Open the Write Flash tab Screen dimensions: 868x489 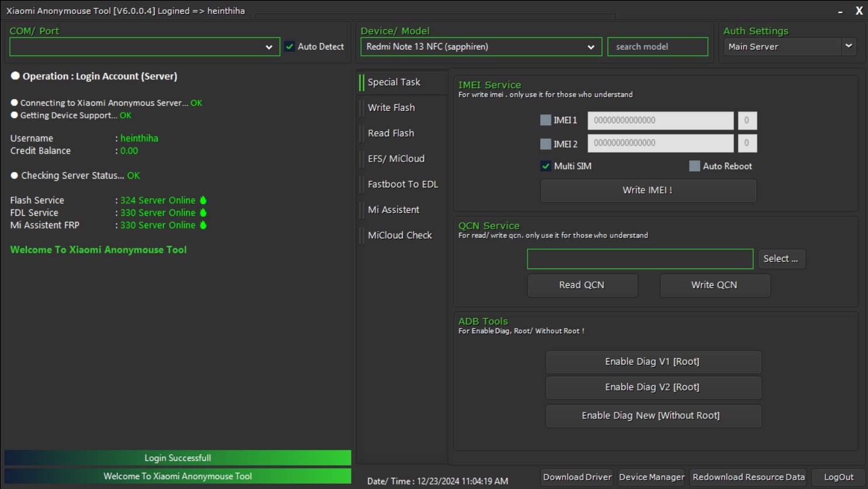[402, 108]
